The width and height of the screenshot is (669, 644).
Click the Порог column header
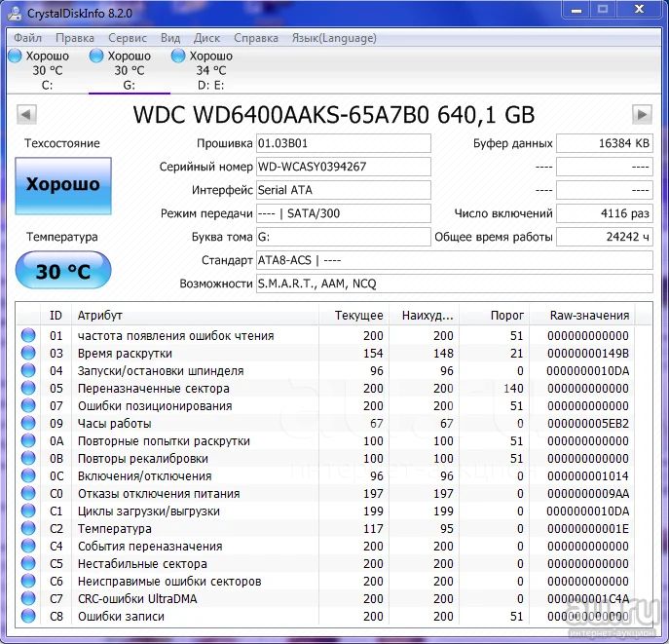pyautogui.click(x=494, y=316)
